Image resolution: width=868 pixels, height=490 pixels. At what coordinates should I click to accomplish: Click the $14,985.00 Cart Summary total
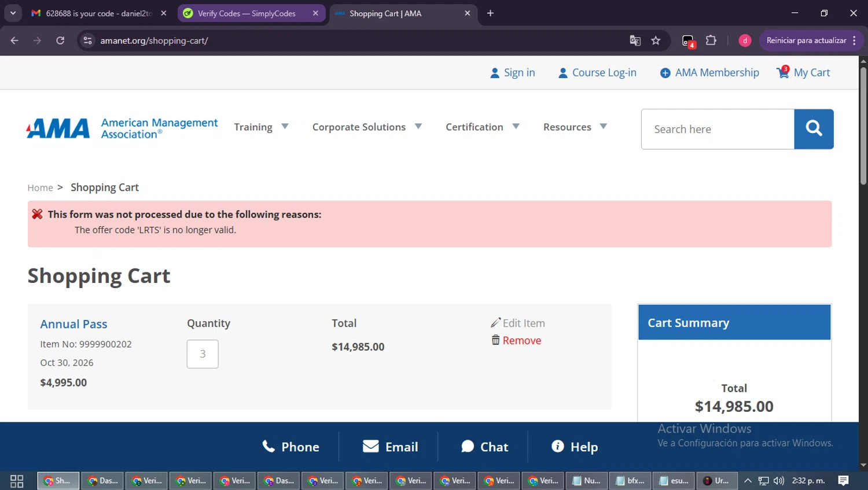734,406
